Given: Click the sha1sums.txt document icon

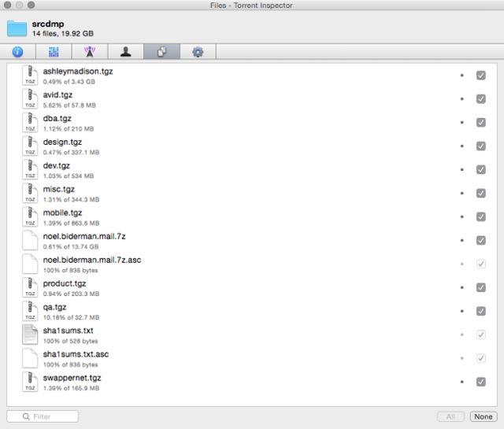Looking at the screenshot, I should click(30, 335).
